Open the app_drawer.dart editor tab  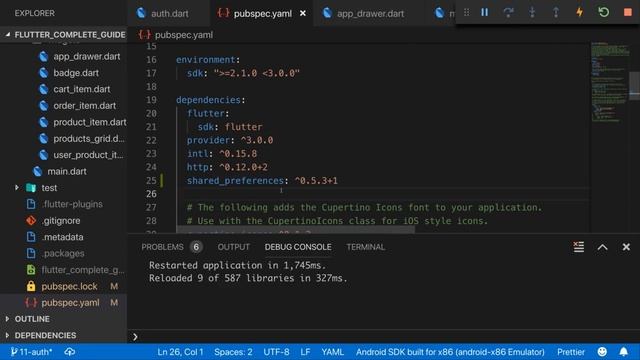[x=370, y=13]
